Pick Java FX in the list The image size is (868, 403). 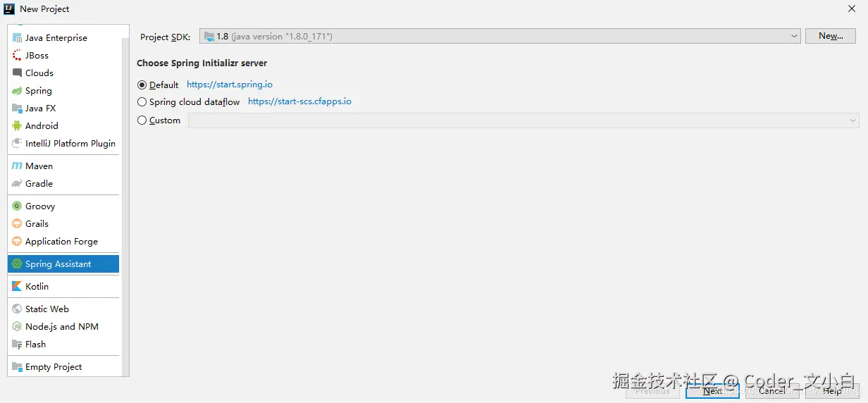click(63, 108)
